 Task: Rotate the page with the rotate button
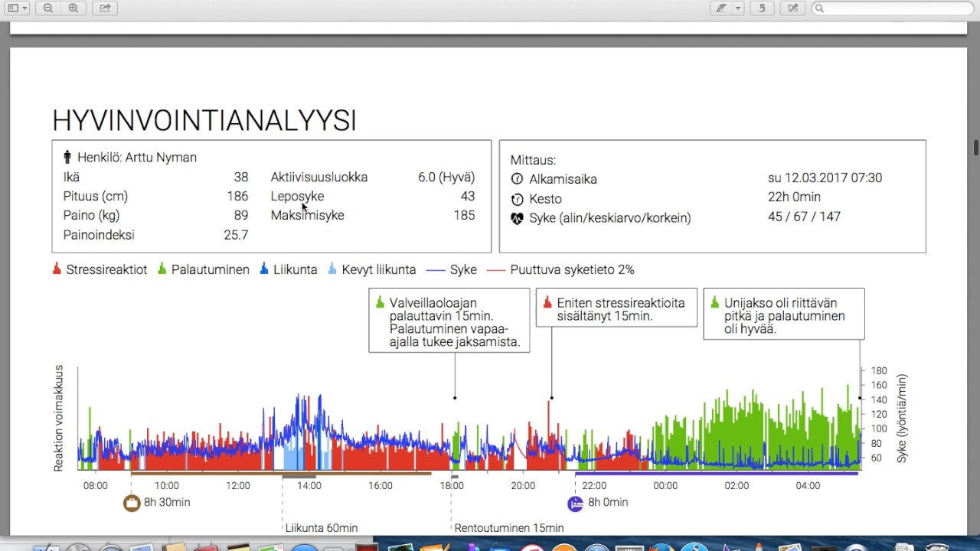[762, 8]
